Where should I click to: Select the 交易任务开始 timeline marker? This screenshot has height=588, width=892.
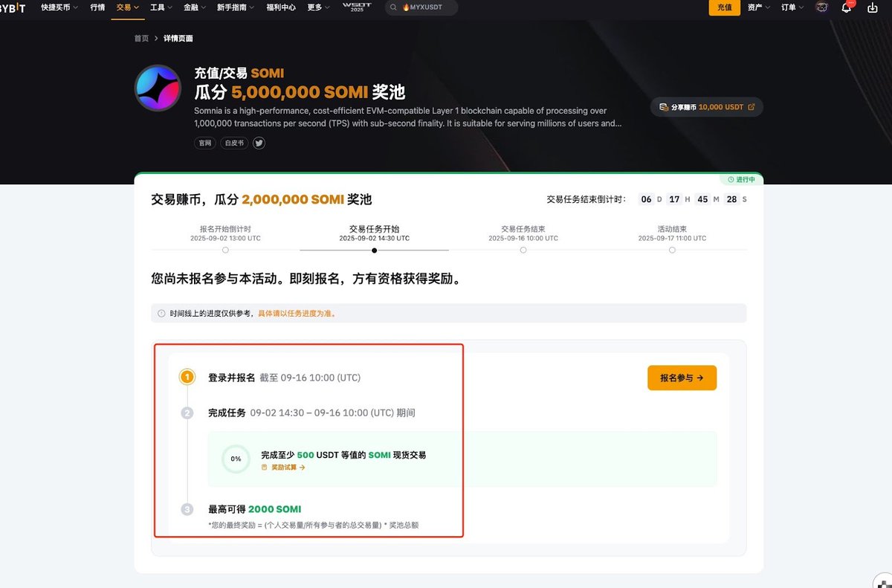(x=374, y=250)
